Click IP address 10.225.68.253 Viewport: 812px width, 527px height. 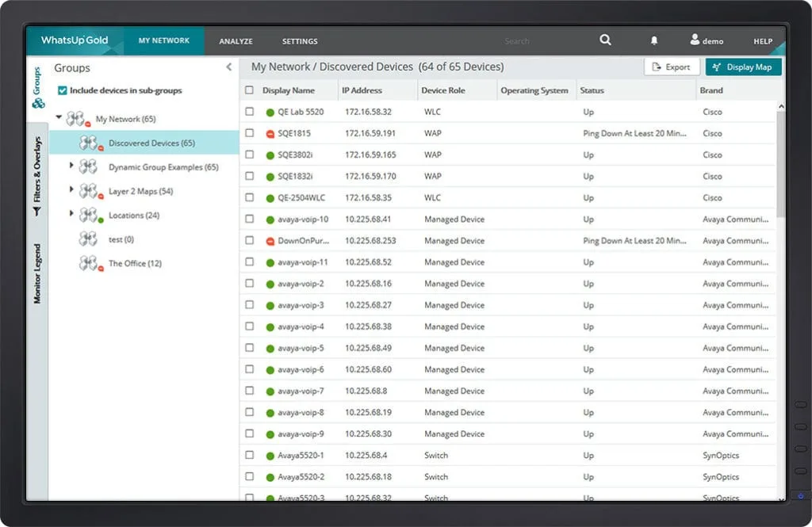(370, 241)
